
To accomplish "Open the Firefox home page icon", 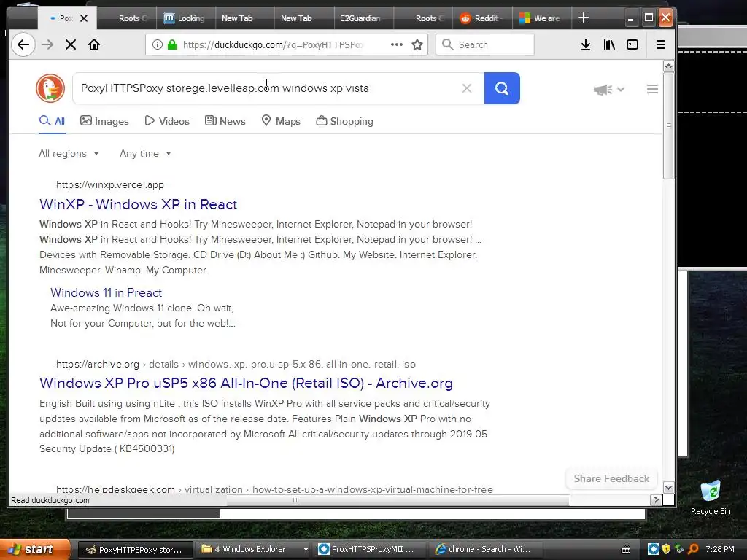I will click(94, 44).
